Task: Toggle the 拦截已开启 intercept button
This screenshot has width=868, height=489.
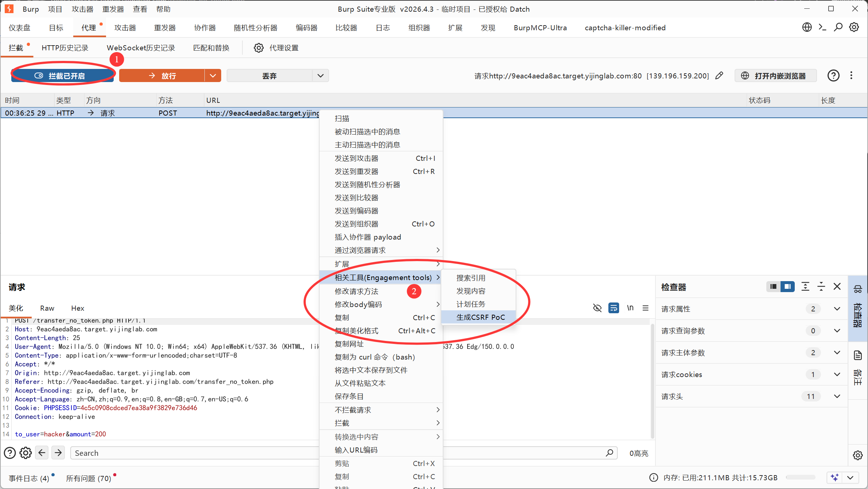Action: pyautogui.click(x=63, y=75)
